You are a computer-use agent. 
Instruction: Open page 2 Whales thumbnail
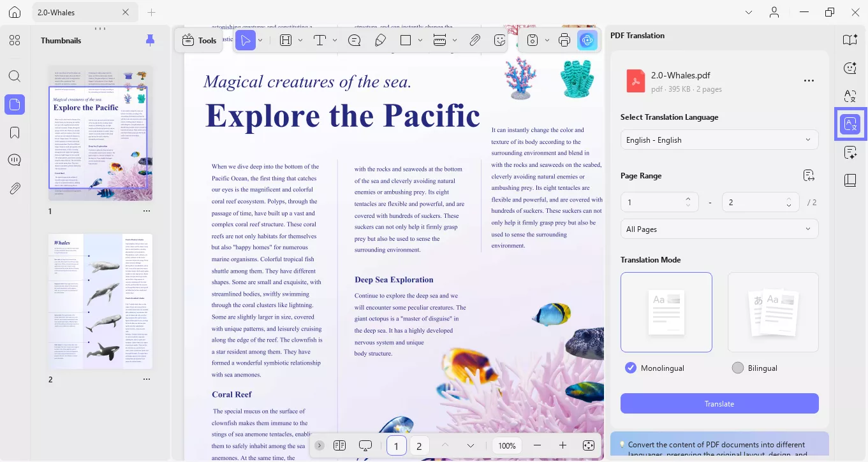[x=100, y=301]
